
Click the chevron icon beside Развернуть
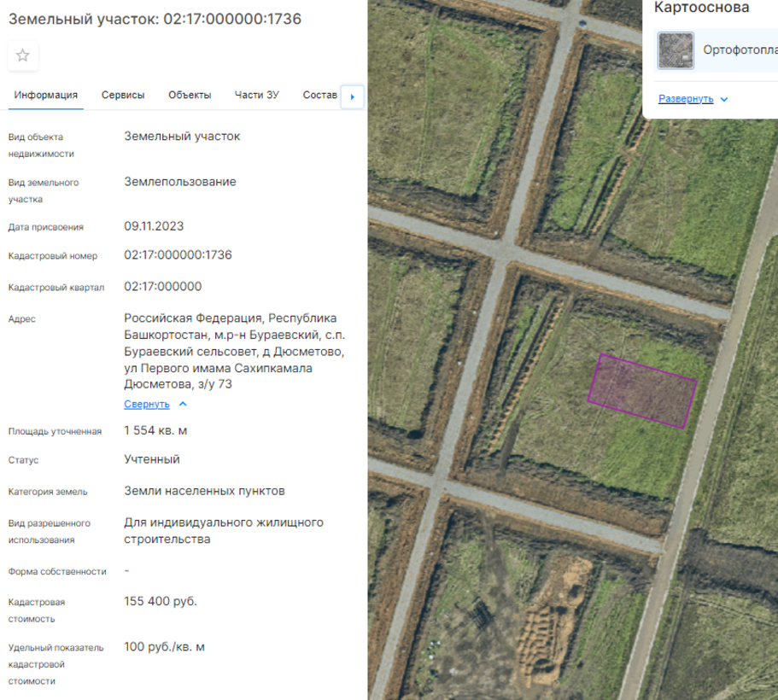pyautogui.click(x=724, y=99)
